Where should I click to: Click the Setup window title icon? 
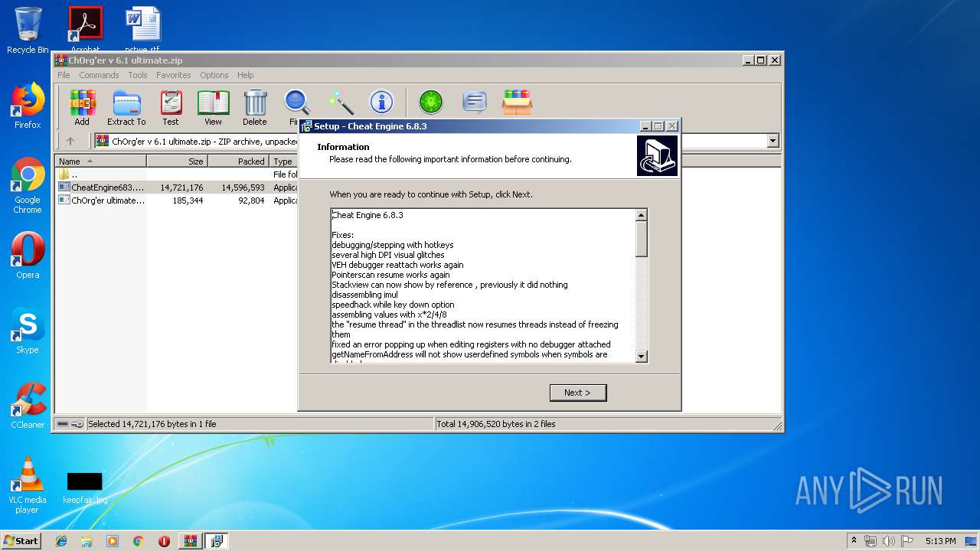click(306, 126)
